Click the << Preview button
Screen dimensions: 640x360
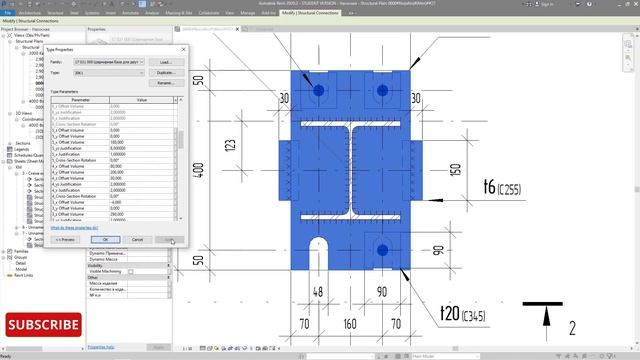click(x=65, y=240)
